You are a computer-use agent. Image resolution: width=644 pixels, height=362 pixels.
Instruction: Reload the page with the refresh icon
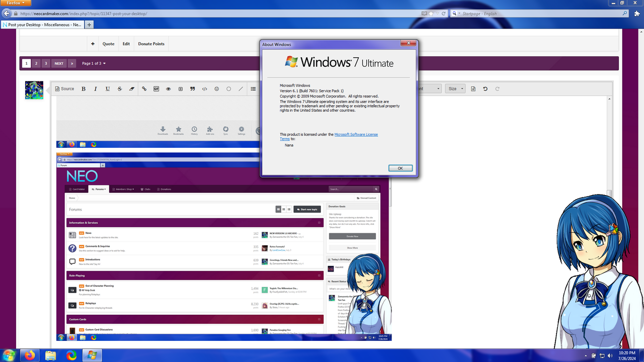443,14
